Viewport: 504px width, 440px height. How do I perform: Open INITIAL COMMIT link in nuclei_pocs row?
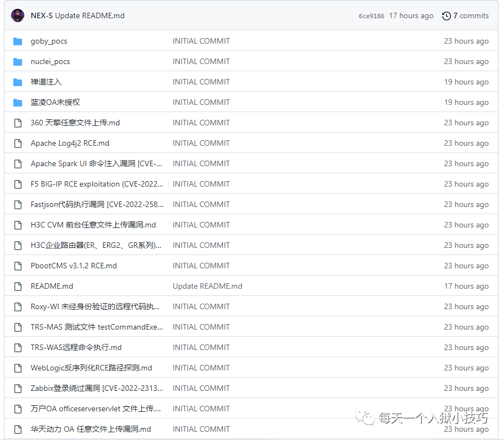201,61
